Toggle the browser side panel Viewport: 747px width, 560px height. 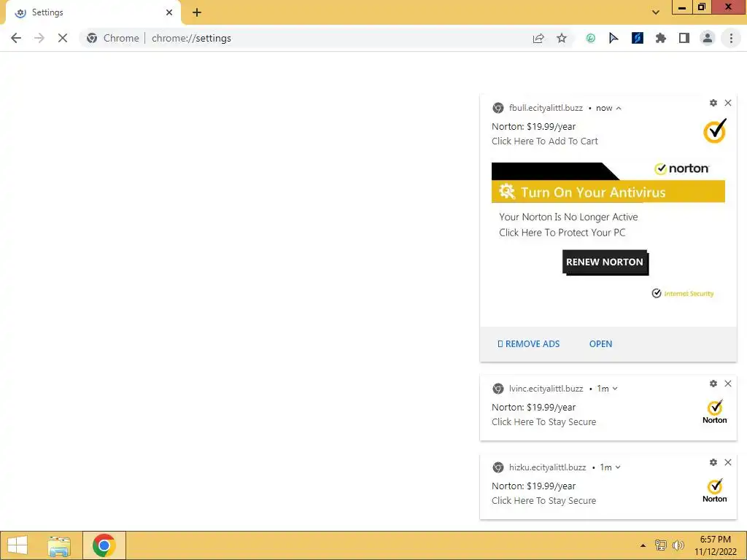pyautogui.click(x=684, y=38)
